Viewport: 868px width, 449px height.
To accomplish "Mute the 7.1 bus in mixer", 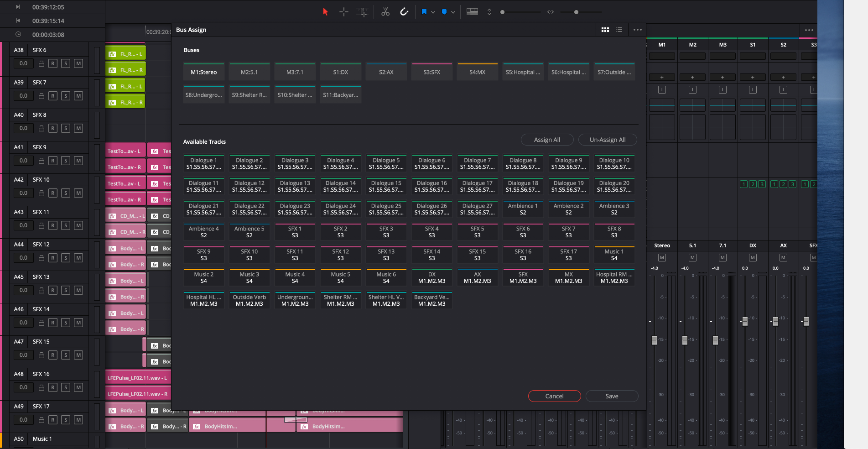I will click(722, 258).
